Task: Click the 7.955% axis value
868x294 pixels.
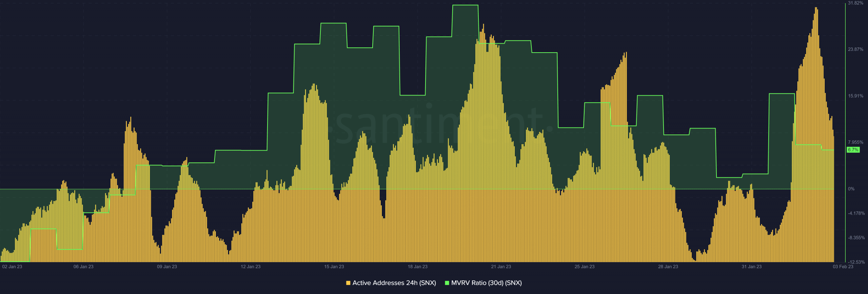Action: click(855, 142)
